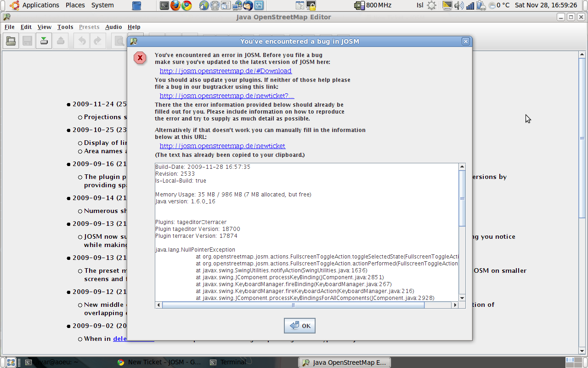Switch to New Ticket - JOSM taskbar window

[x=159, y=362]
